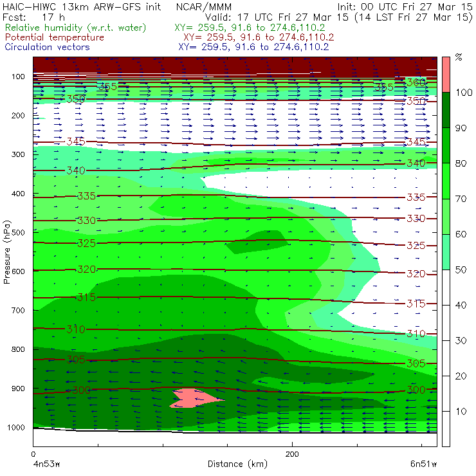The image size is (476, 476).
Task: Click the pink above-100% colorbar segment
Action: [x=446, y=75]
